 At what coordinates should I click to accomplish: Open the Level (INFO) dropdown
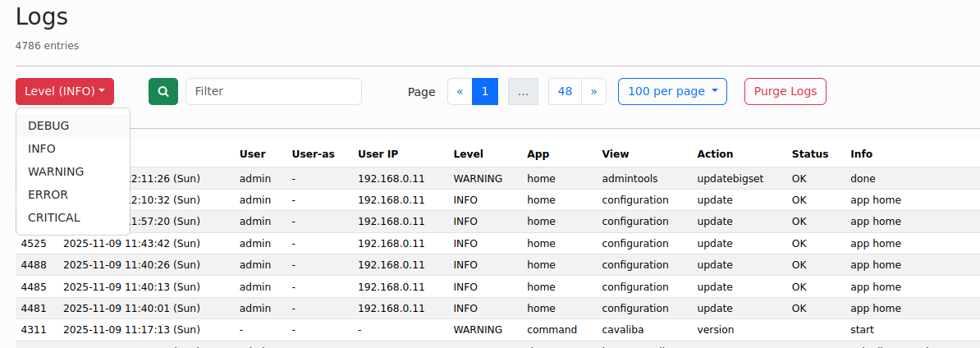(65, 92)
